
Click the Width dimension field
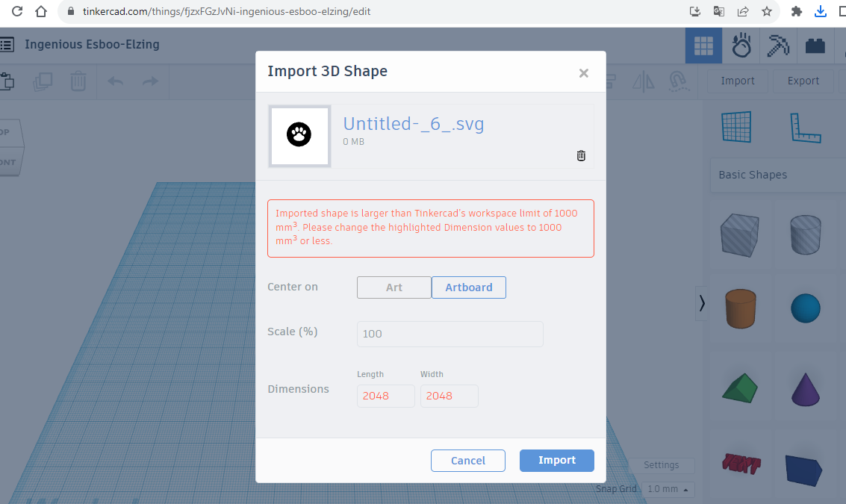450,396
